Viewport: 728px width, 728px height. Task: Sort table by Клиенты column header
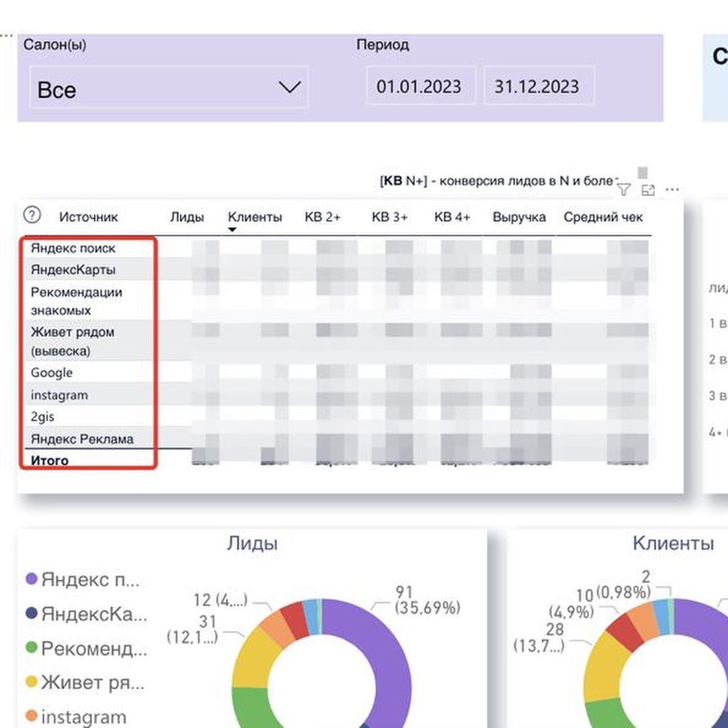(x=254, y=217)
